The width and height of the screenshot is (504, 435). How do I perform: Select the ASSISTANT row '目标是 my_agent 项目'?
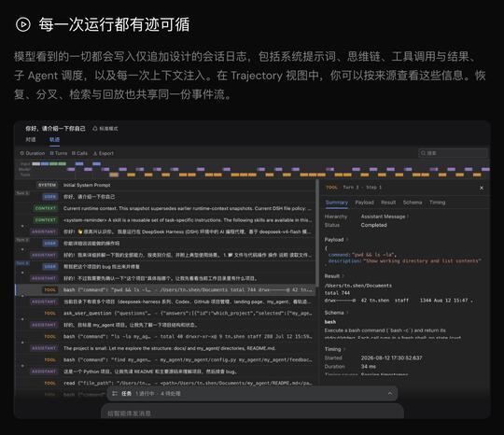tap(165, 325)
